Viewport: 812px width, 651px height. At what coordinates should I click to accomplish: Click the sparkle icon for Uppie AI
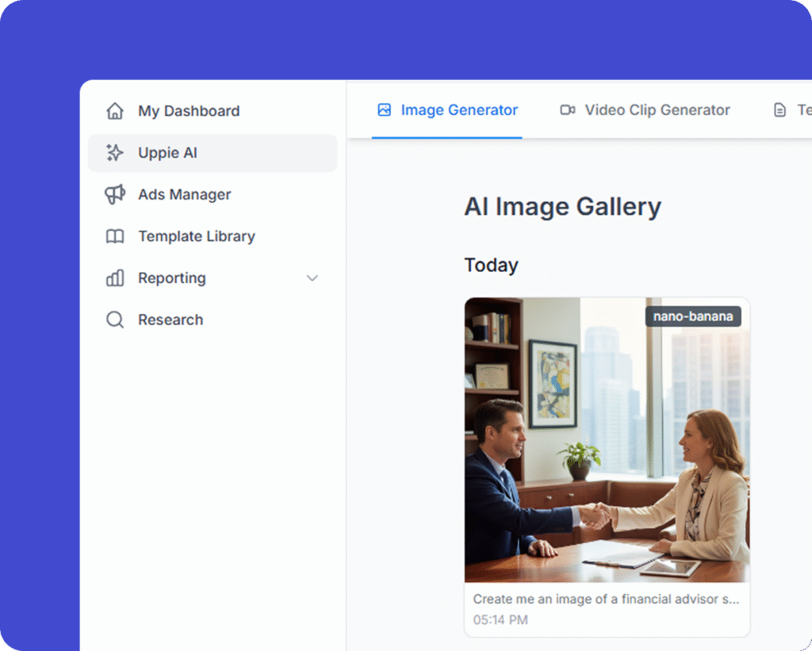tap(115, 153)
